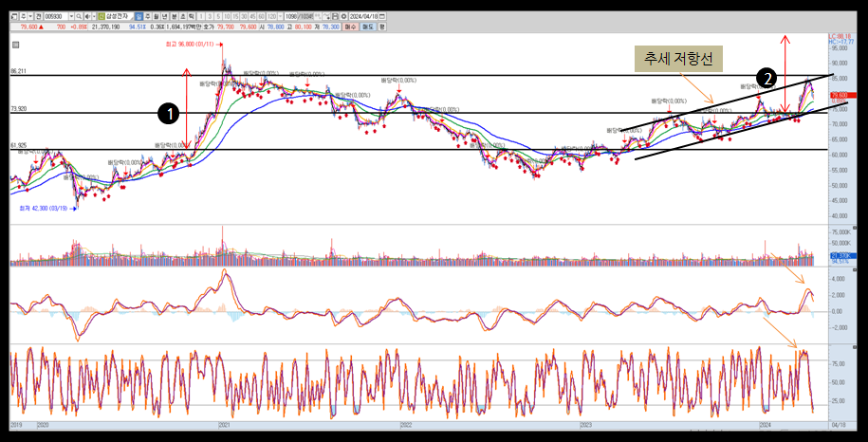The width and height of the screenshot is (868, 442).
Task: Click the small panel icon at chart's top-left
Action: 15,46
